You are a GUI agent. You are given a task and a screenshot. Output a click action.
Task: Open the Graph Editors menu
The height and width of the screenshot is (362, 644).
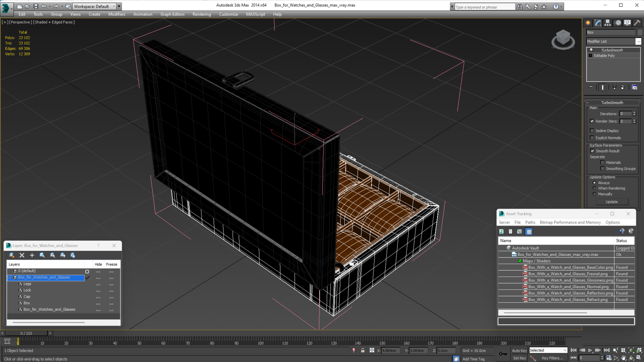[x=172, y=14]
